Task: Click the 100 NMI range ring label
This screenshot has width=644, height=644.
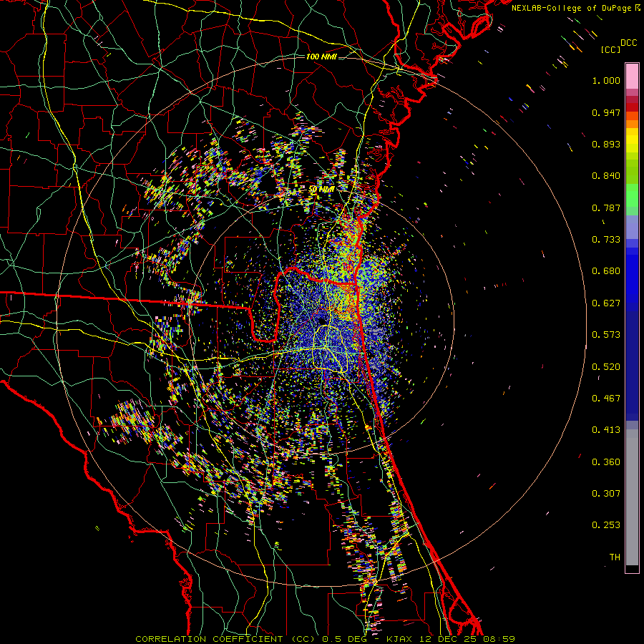Action: coord(321,57)
